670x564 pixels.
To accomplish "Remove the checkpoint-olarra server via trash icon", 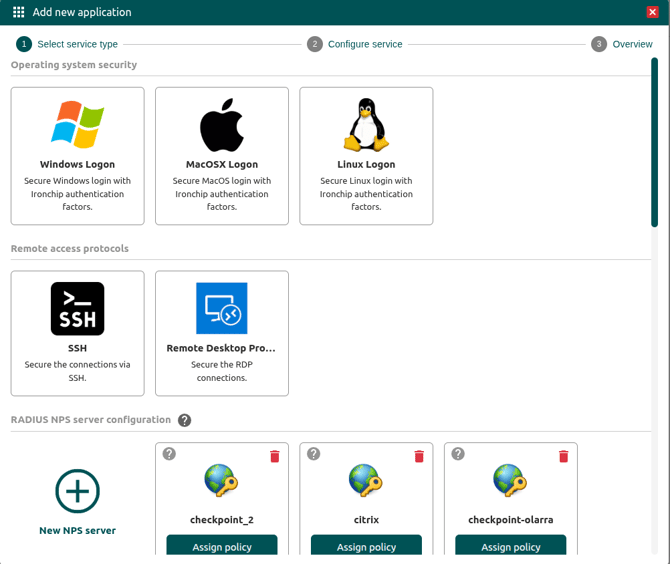I will tap(563, 456).
